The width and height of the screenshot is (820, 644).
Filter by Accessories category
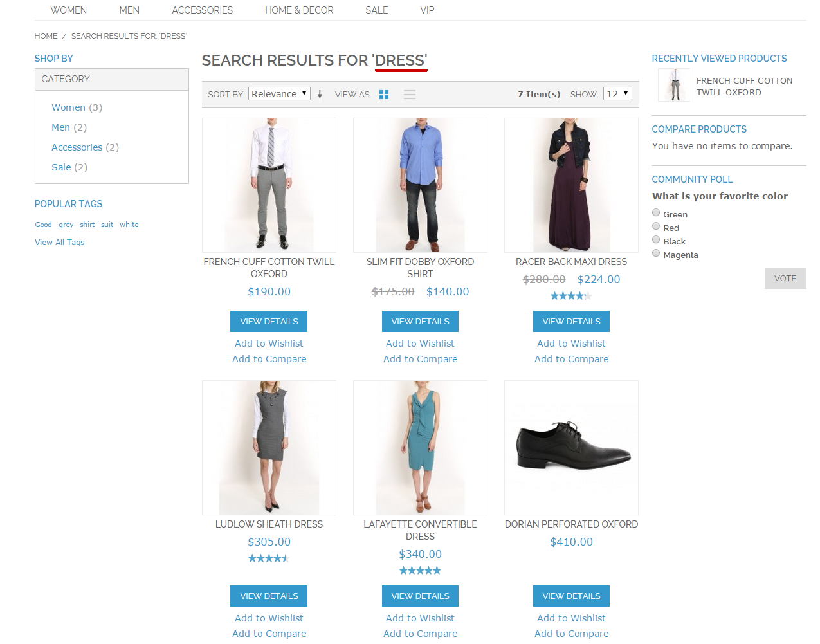77,147
